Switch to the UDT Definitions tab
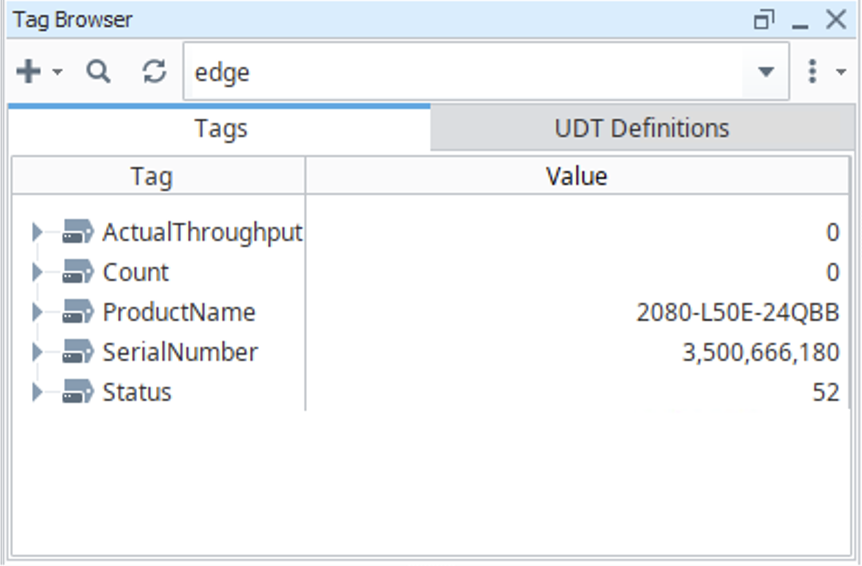Viewport: 862px width, 566px height. 641,129
